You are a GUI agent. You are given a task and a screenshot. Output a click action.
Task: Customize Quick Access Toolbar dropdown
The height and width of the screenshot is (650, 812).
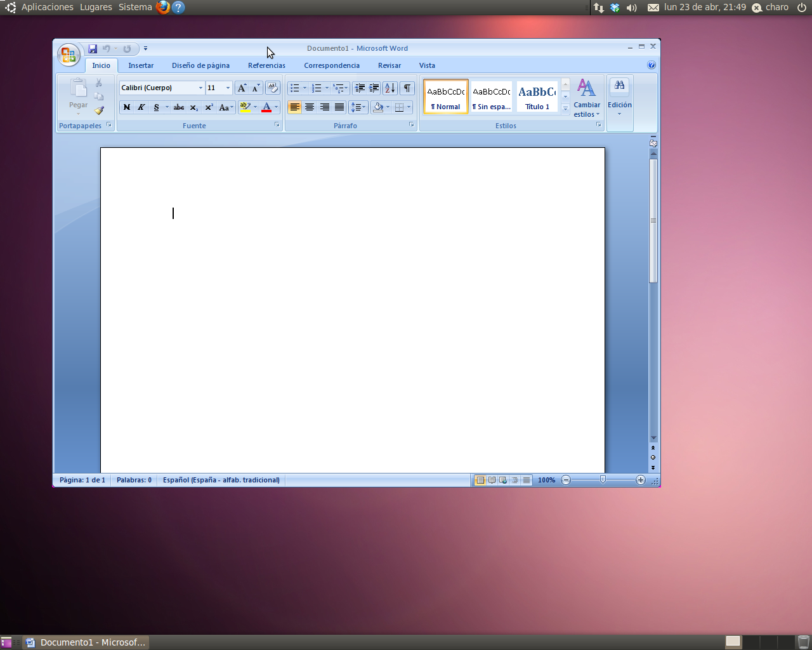tap(145, 48)
